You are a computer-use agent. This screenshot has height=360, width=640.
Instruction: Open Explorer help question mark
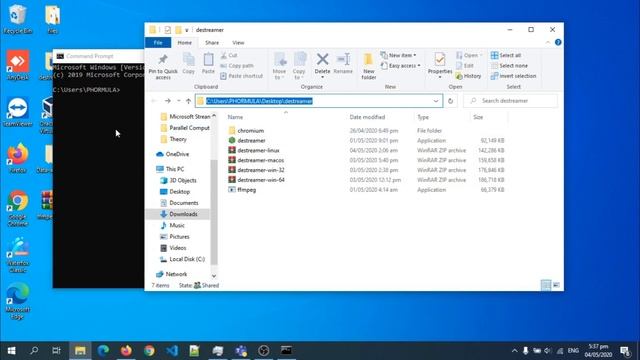pyautogui.click(x=558, y=42)
